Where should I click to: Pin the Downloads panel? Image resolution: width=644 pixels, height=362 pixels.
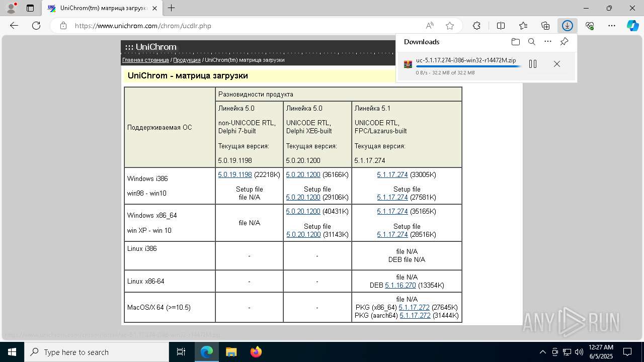click(x=564, y=42)
